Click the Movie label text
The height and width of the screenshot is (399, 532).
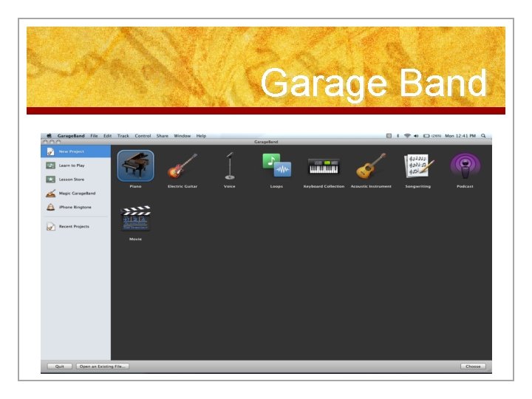pyautogui.click(x=135, y=239)
